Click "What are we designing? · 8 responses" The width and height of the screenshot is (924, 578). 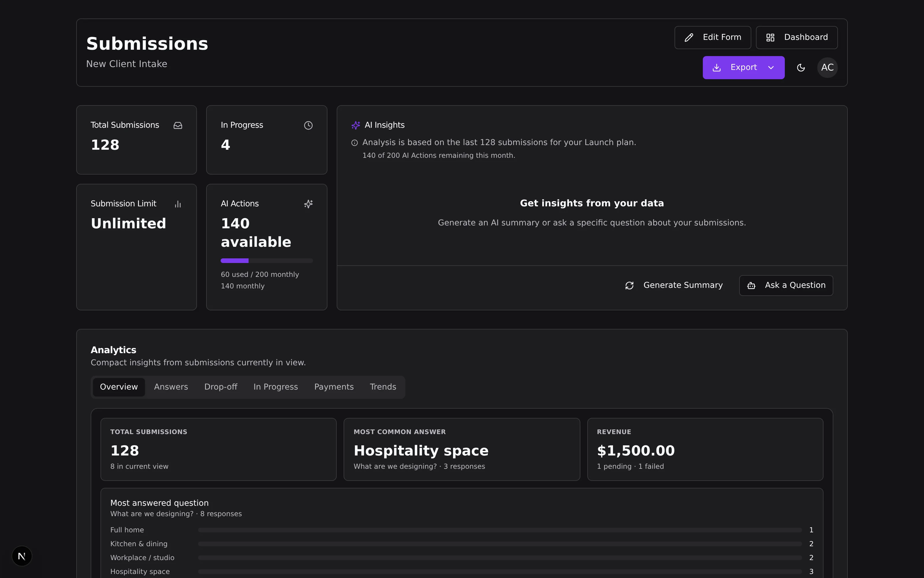[176, 514]
